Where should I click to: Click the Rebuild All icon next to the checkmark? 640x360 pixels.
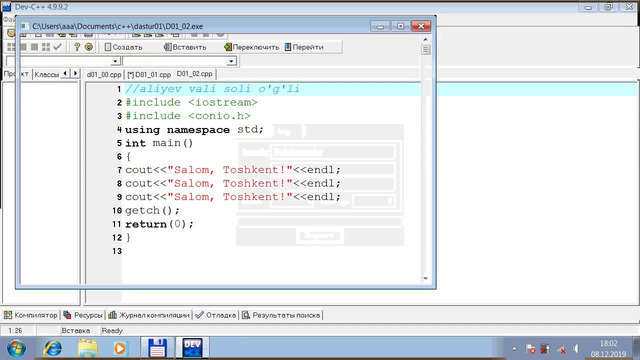[x=46, y=47]
